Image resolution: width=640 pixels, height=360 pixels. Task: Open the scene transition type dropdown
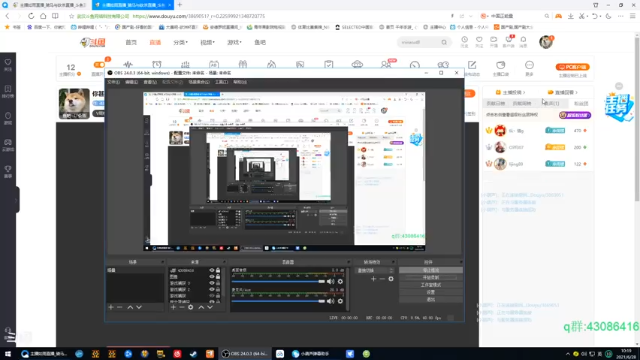click(x=375, y=270)
